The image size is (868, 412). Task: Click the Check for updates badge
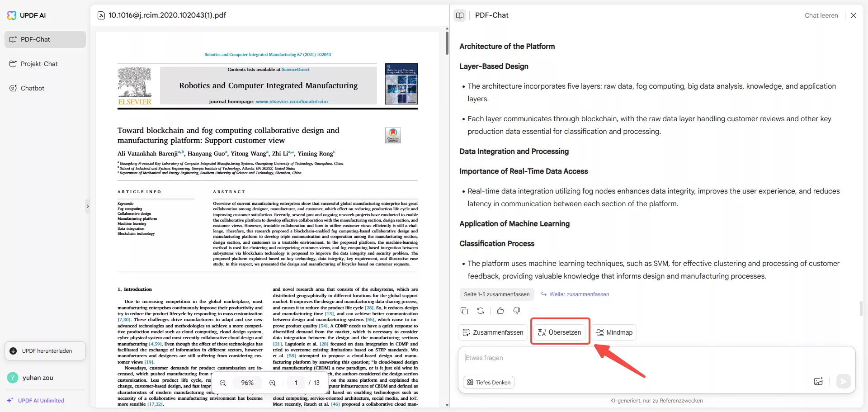coord(393,135)
